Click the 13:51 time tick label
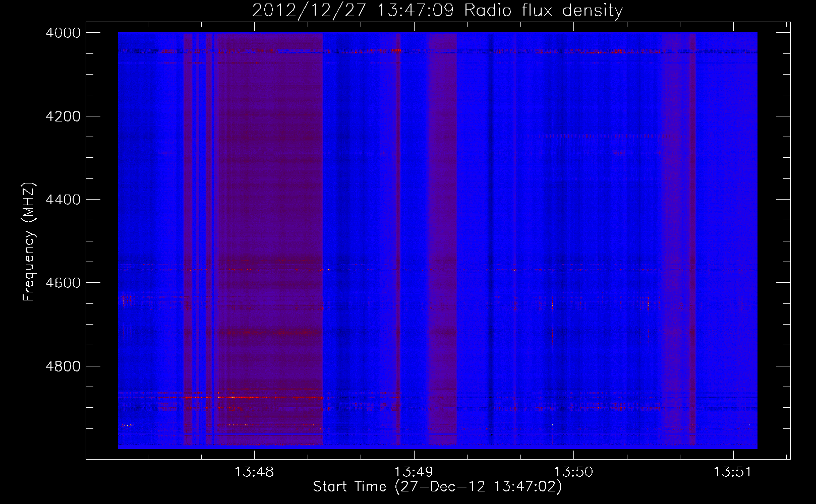Viewport: 816px width, 504px height. point(732,472)
